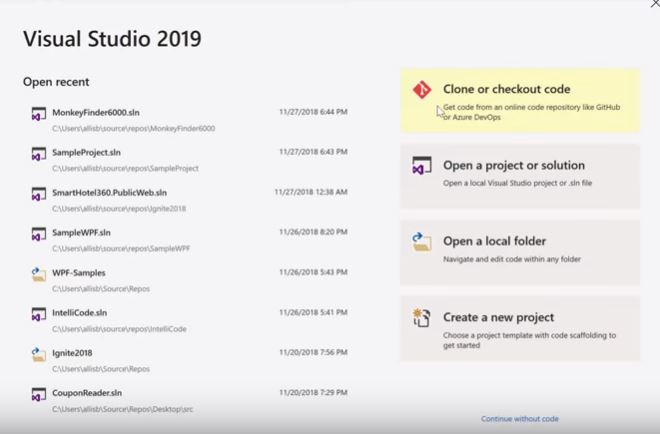Click the 11/20/2018 7:56 PM timestamp
This screenshot has width=660, height=434.
coord(313,352)
